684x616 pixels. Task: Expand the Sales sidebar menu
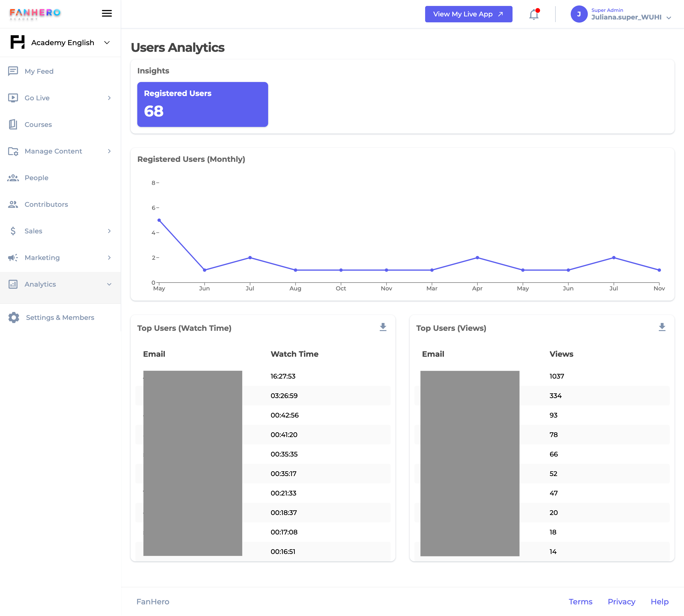click(59, 231)
